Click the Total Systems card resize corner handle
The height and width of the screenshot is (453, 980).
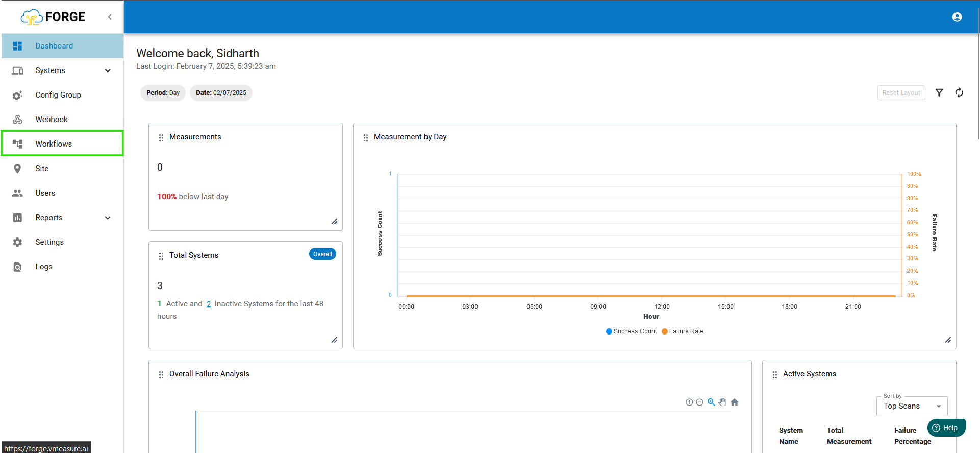pyautogui.click(x=334, y=340)
